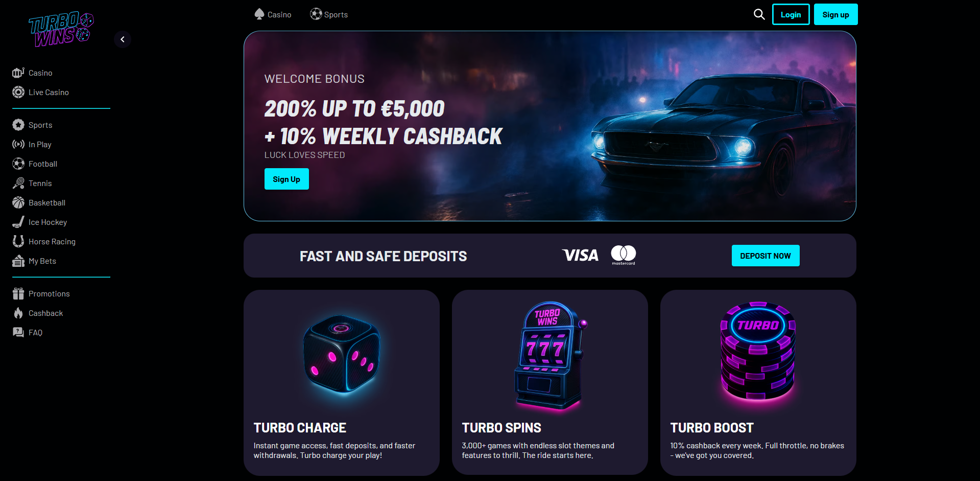Collapse the sidebar with the chevron arrow

[x=123, y=39]
